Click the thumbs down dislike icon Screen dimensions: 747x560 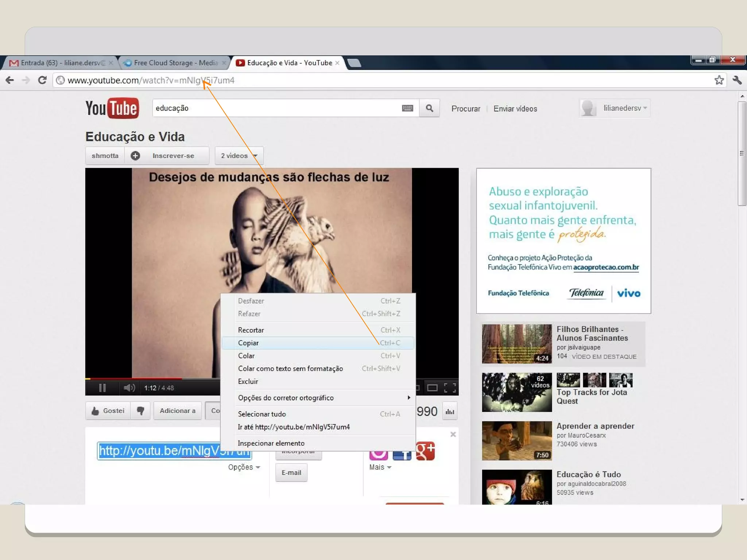(140, 411)
